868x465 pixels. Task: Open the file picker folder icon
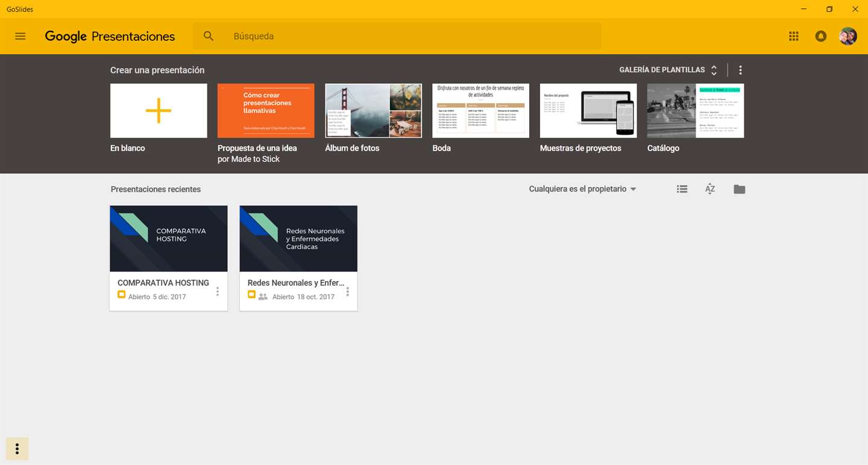click(739, 189)
